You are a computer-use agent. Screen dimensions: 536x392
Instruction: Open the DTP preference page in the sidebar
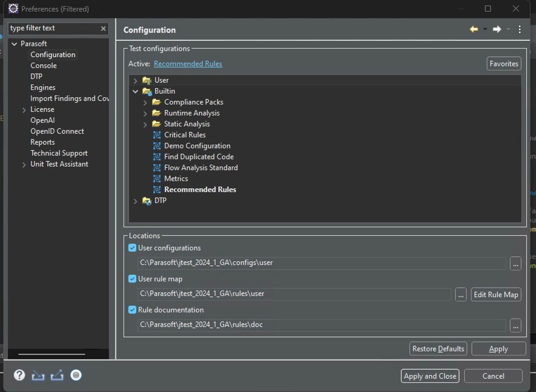pyautogui.click(x=36, y=77)
